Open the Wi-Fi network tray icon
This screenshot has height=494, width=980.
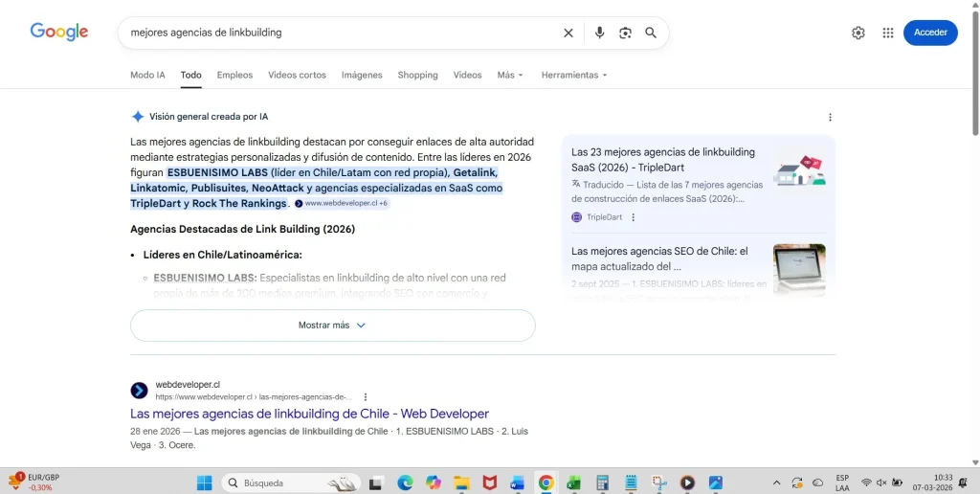[x=866, y=483]
